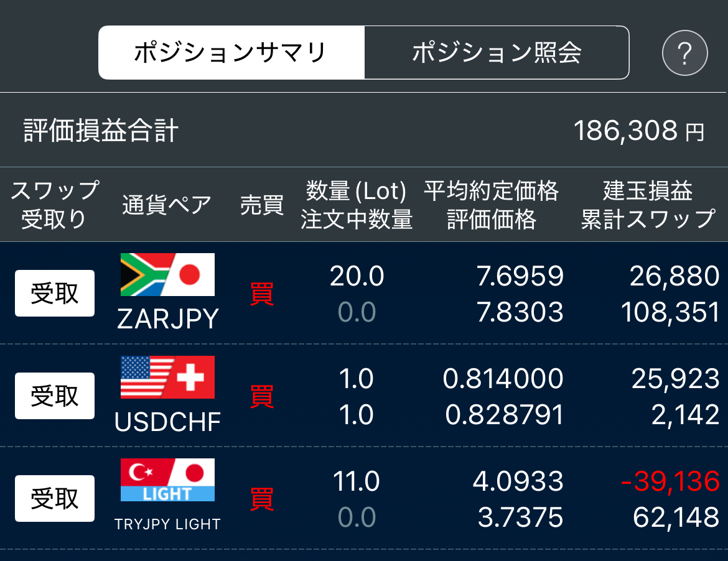Open the help question mark icon
This screenshot has height=561, width=728.
tap(684, 53)
